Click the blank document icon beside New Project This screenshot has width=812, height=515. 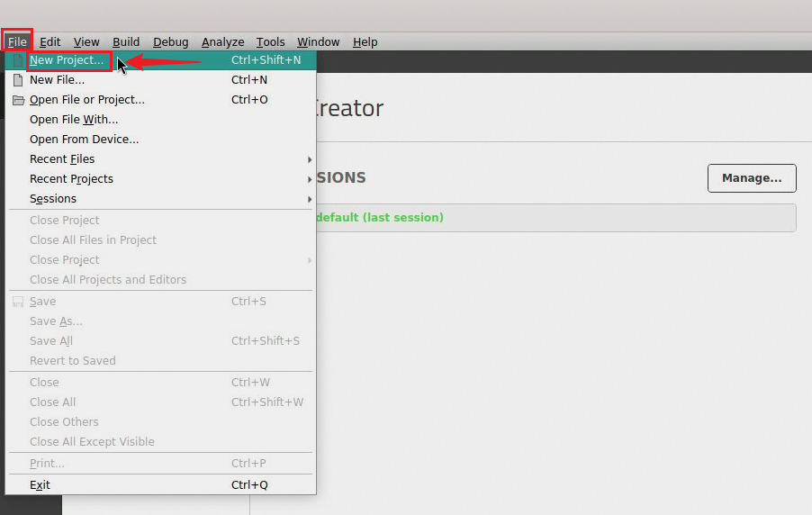tap(18, 60)
